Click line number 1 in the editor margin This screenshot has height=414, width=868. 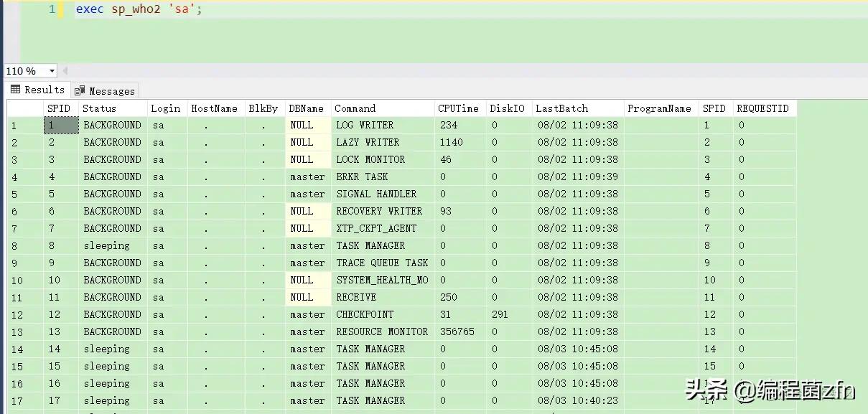click(51, 9)
